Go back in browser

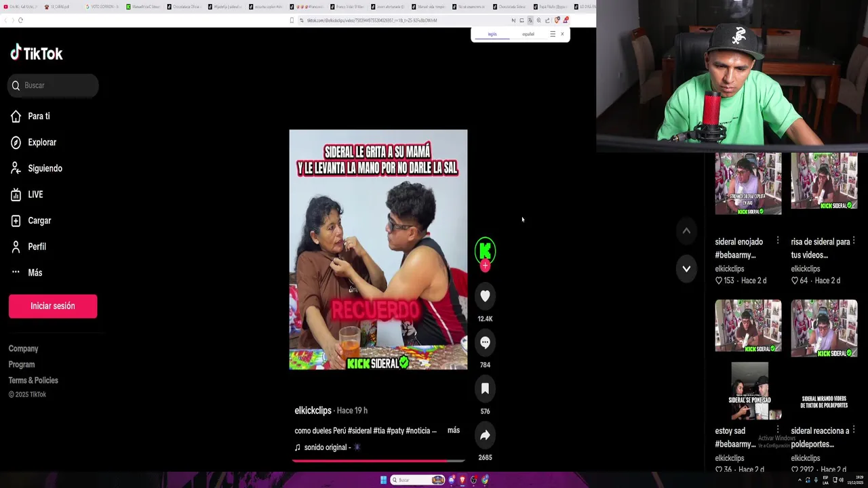[4, 20]
